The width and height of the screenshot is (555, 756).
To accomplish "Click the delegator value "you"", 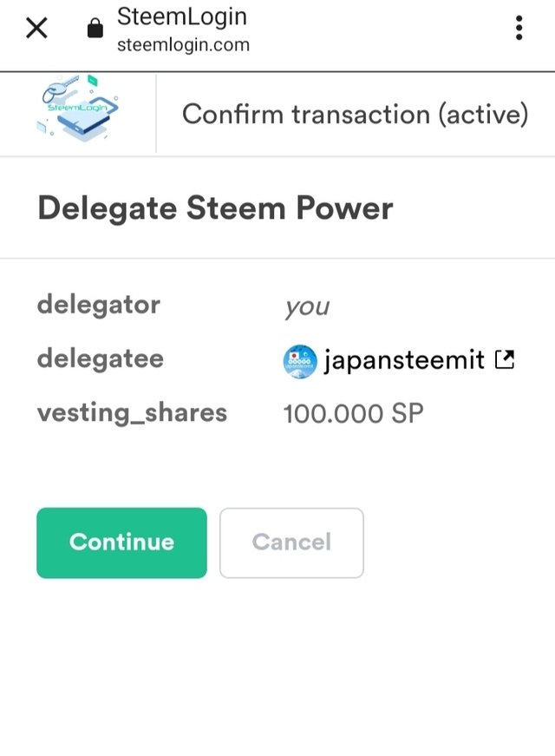I will click(306, 307).
